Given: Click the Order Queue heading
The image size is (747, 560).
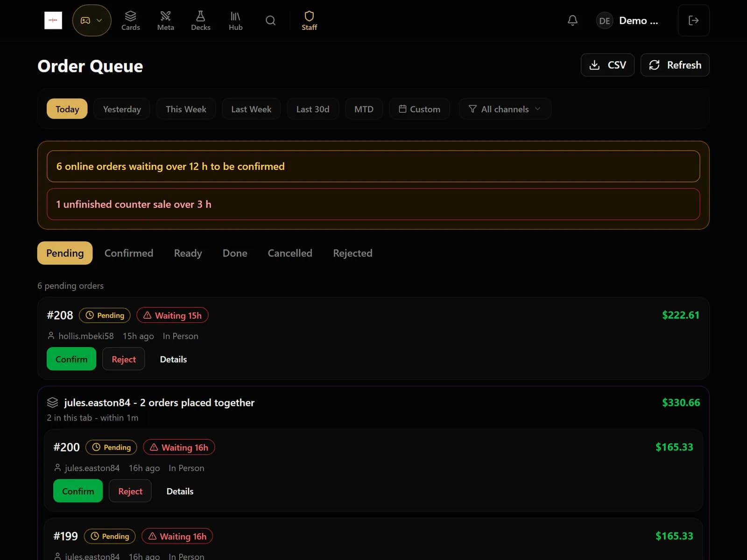Looking at the screenshot, I should click(90, 66).
